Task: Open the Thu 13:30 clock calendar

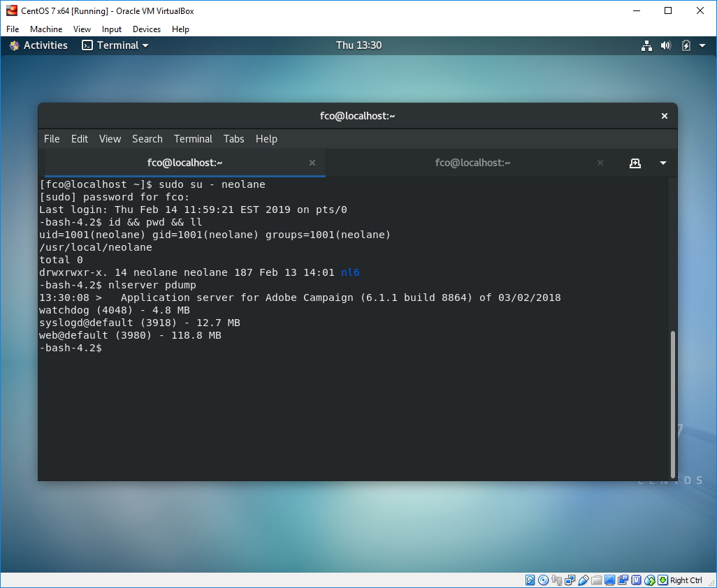Action: (358, 45)
